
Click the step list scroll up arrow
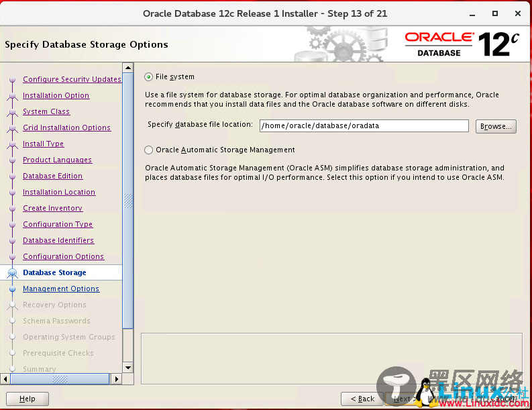[128, 68]
